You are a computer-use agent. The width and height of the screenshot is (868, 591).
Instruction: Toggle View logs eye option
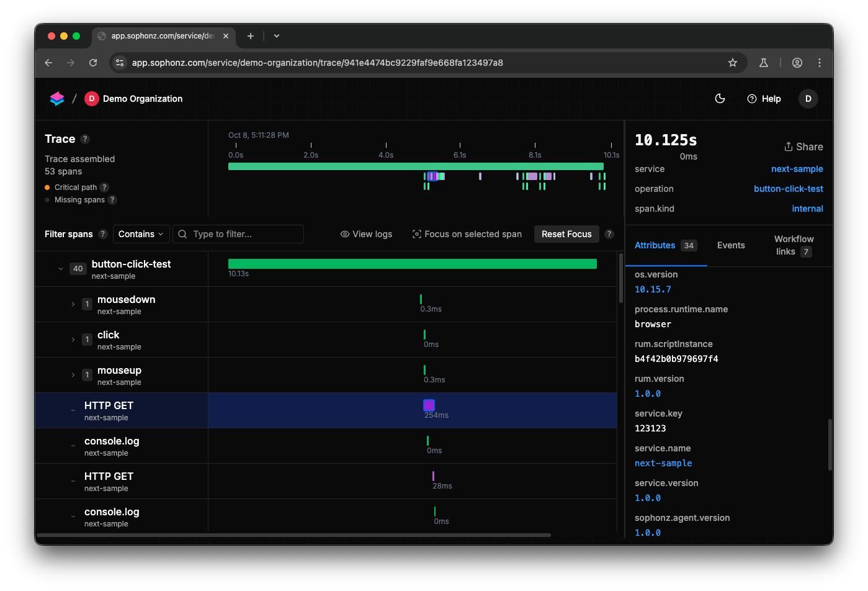click(x=366, y=234)
